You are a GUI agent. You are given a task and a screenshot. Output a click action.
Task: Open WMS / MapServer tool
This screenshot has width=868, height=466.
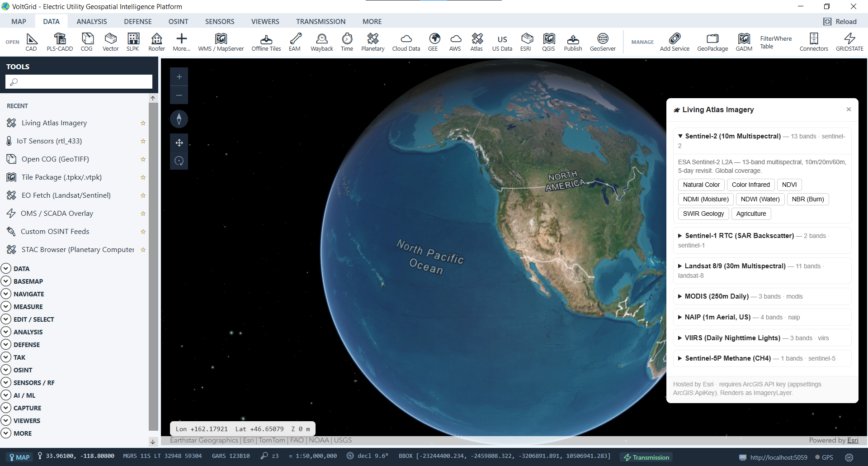coord(221,42)
